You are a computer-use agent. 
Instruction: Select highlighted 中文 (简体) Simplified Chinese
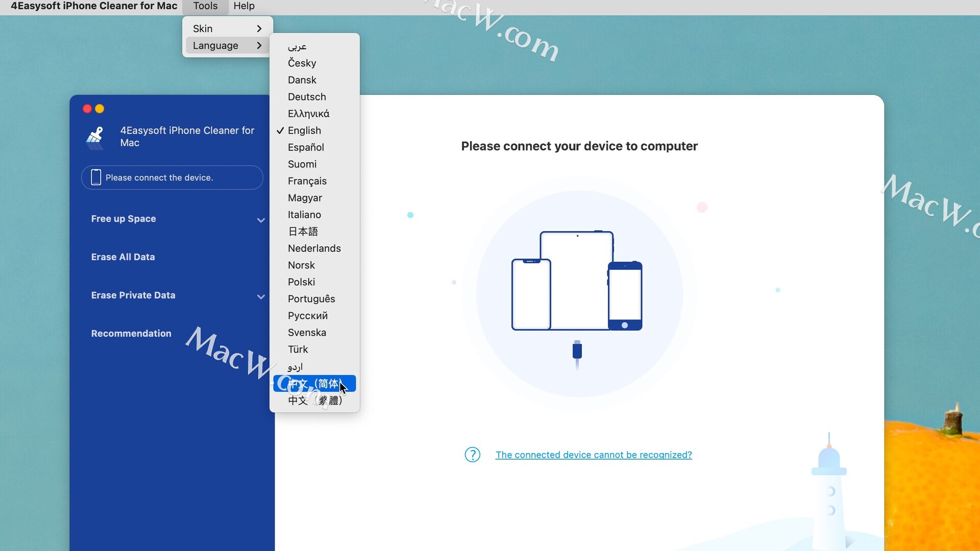314,383
